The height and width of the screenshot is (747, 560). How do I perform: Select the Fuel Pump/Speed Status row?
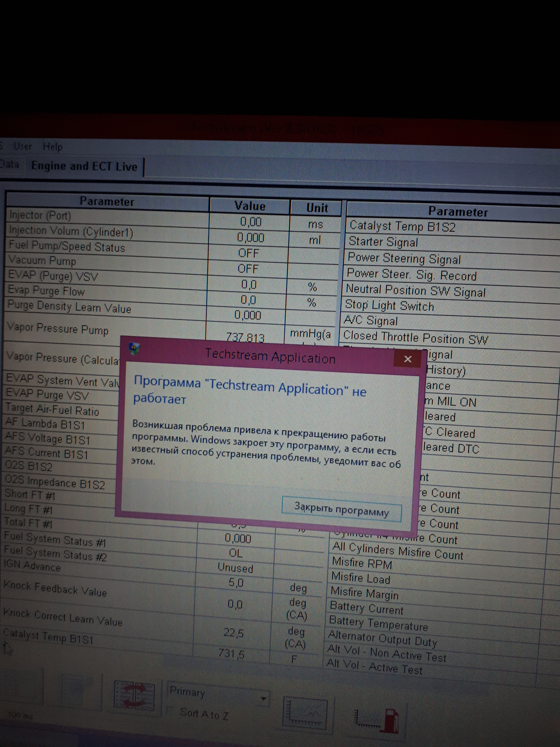[67, 246]
